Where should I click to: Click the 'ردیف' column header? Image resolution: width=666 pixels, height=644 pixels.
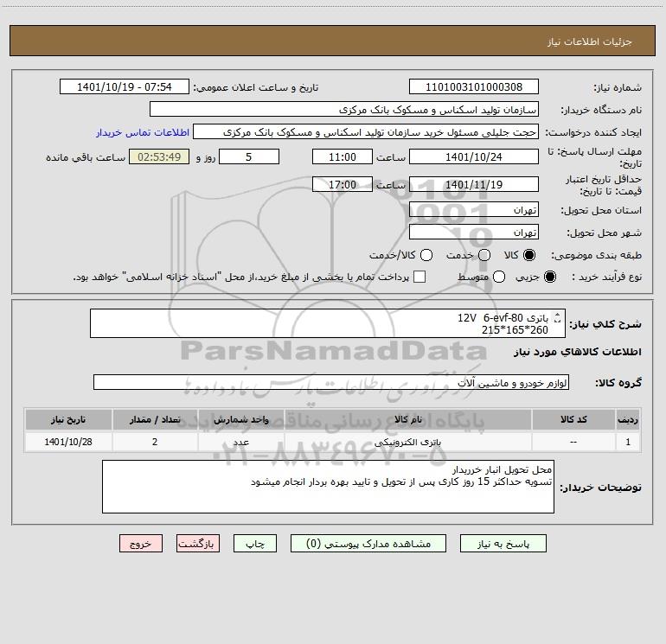click(628, 419)
